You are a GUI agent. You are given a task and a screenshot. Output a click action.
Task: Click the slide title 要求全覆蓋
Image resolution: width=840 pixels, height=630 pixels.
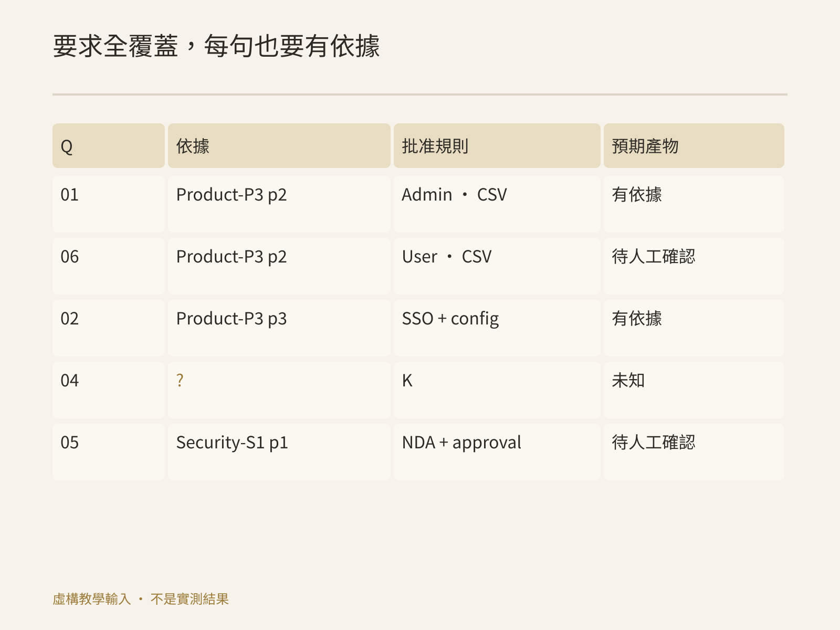tap(115, 46)
